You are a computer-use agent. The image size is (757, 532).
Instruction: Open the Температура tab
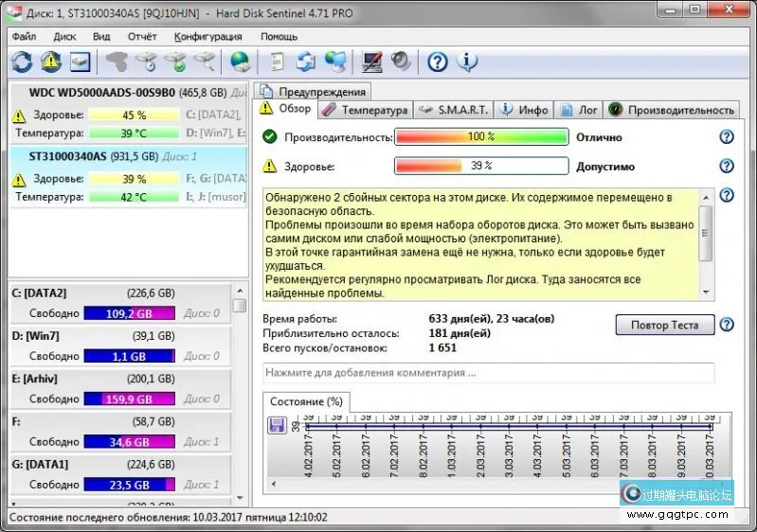(365, 110)
